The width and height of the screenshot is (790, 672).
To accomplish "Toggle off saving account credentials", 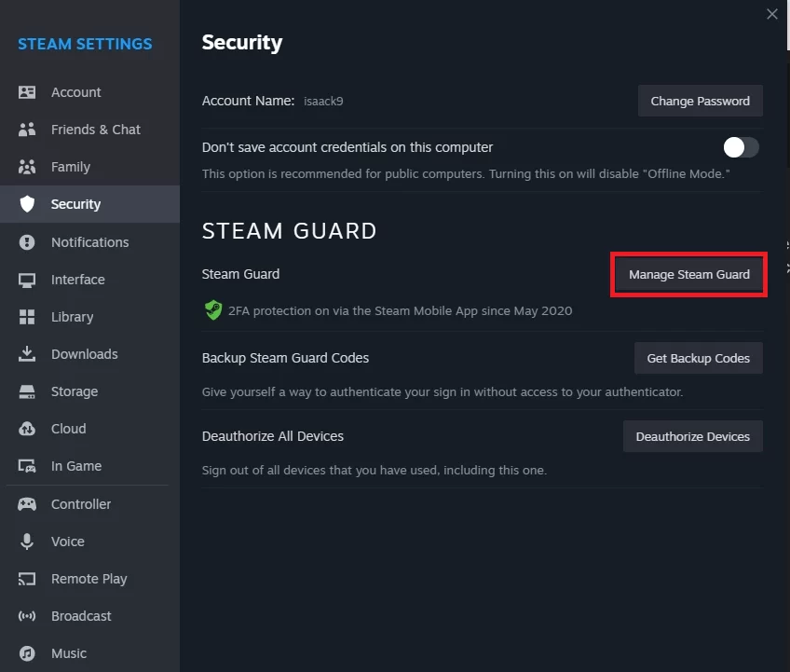I will click(x=741, y=146).
